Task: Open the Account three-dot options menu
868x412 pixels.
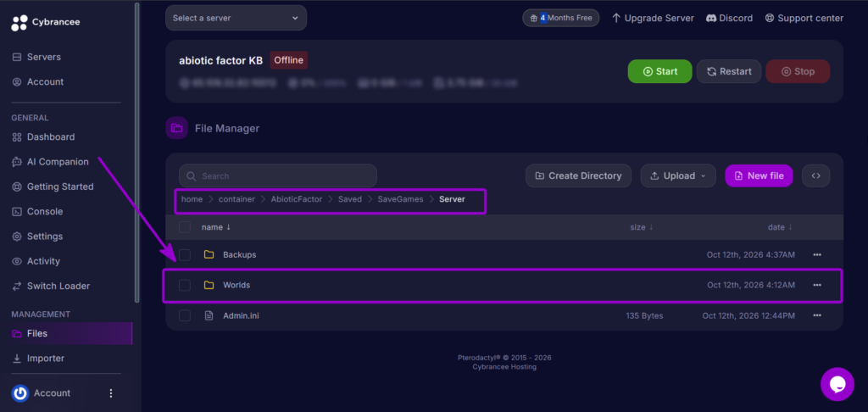Action: click(111, 393)
